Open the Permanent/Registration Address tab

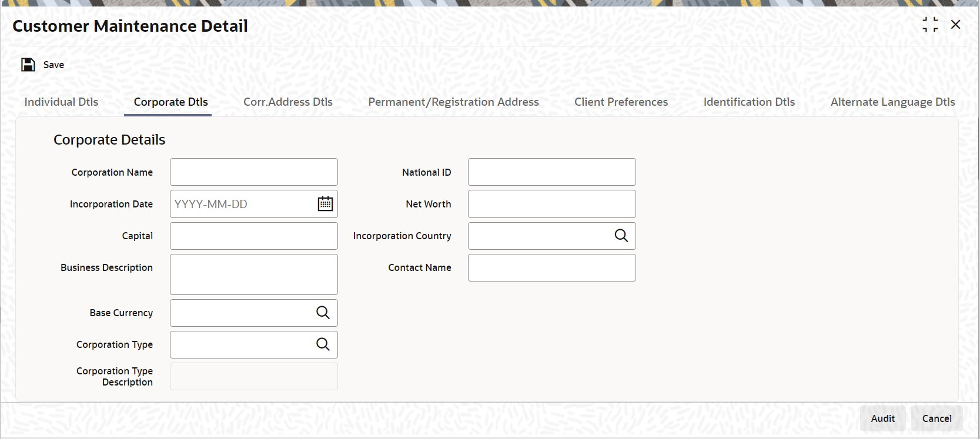point(453,102)
